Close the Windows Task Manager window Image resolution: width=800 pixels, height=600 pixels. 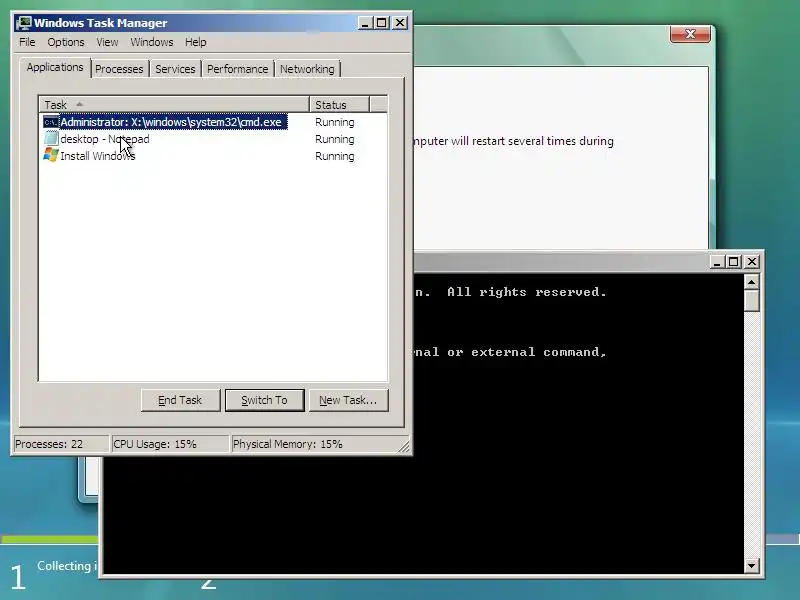[400, 23]
